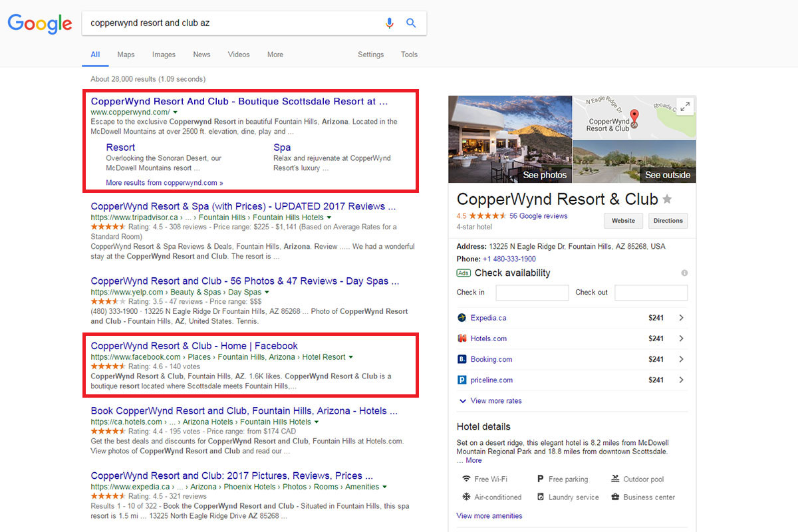
Task: Click the Directions button
Action: (x=668, y=221)
